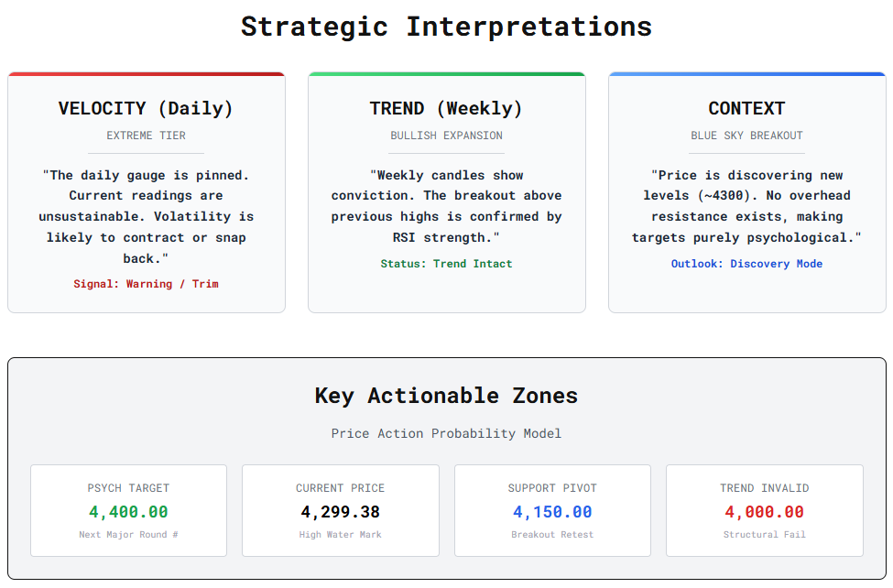Screen dimensions: 893x588
Task: Click the Signal: Warning / Trim label
Action: (x=147, y=284)
